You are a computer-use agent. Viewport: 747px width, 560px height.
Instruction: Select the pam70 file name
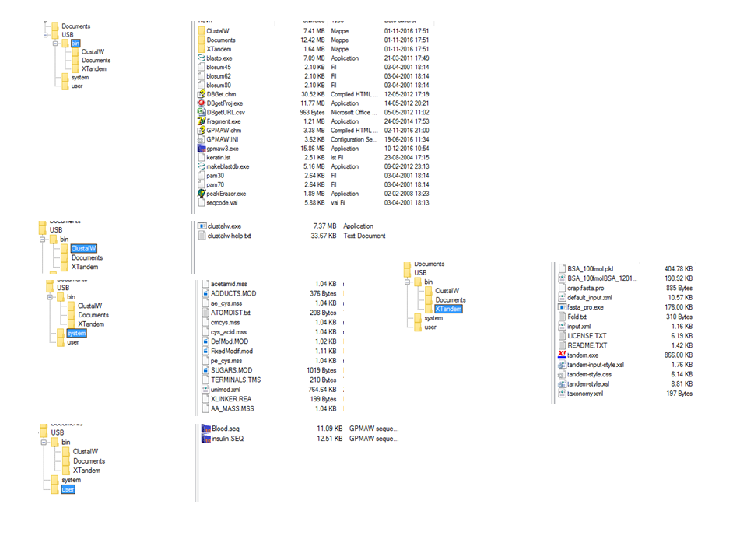point(216,185)
